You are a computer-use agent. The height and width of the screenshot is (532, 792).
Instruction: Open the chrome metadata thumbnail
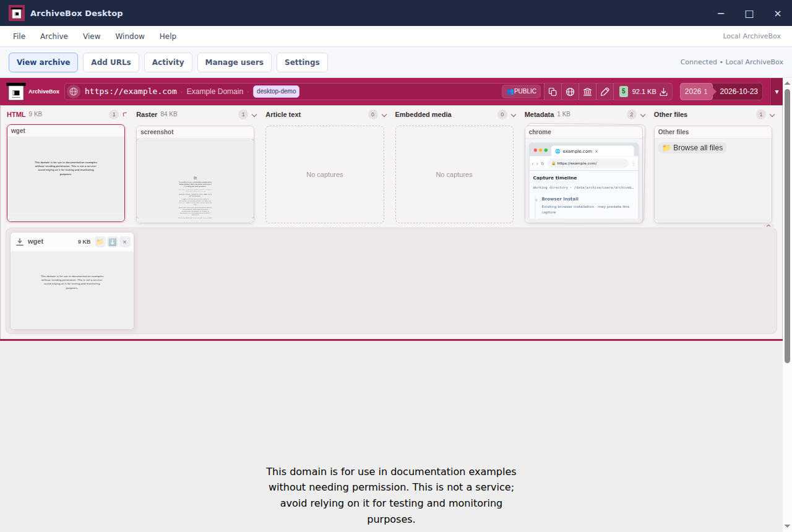coord(584,174)
